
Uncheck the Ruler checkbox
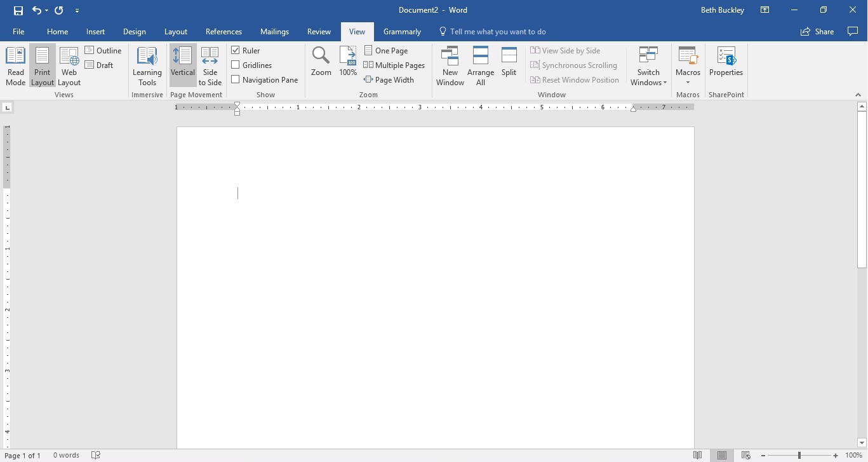click(236, 50)
